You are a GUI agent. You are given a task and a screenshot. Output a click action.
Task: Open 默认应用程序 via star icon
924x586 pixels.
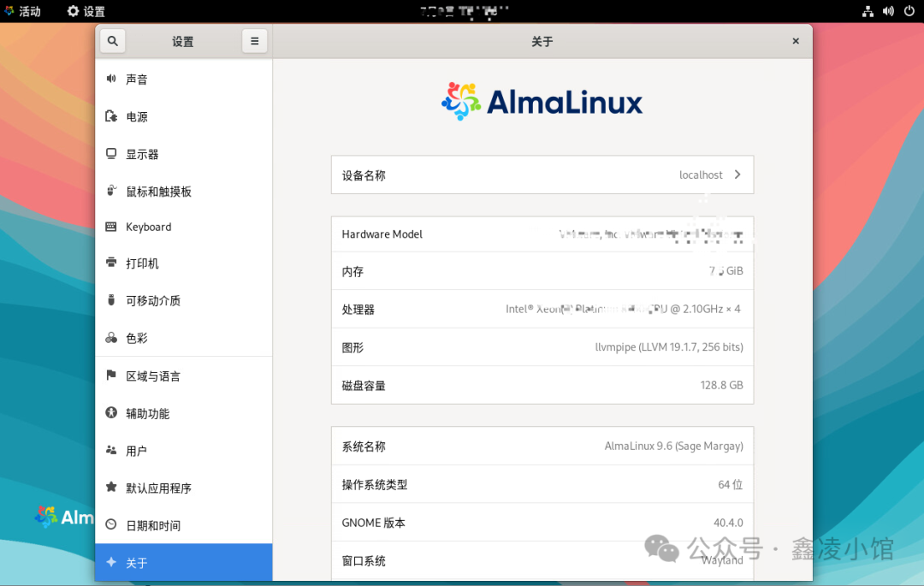(x=112, y=488)
